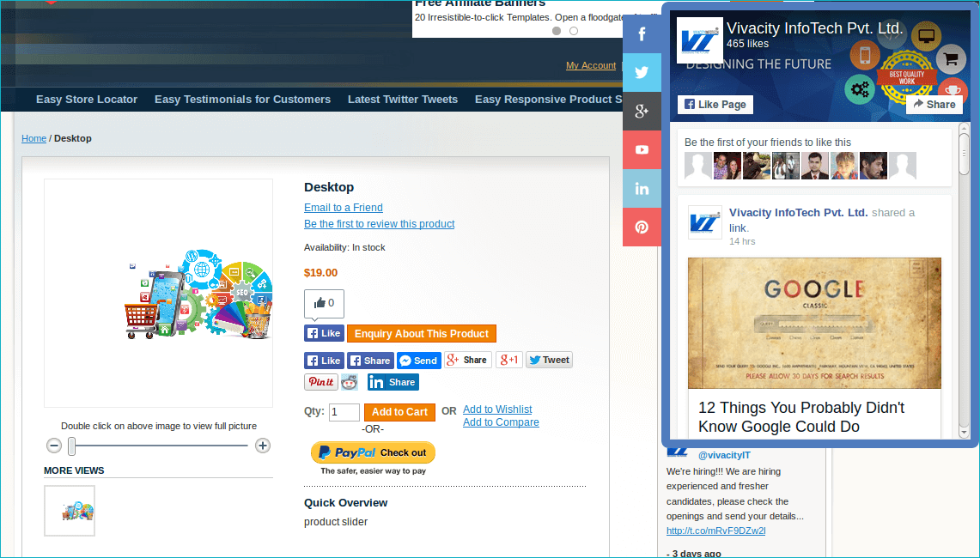The image size is (980, 558).
Task: Select the first banner carousel dot
Action: 557,31
